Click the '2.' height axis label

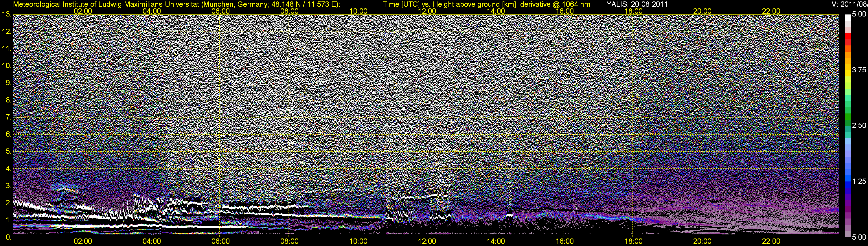pos(8,203)
